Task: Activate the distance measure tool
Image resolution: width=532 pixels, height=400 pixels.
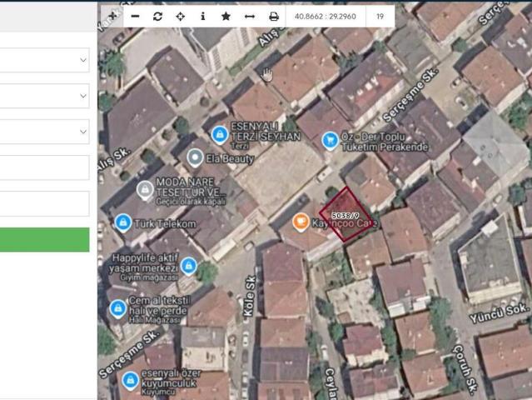Action: pos(250,17)
